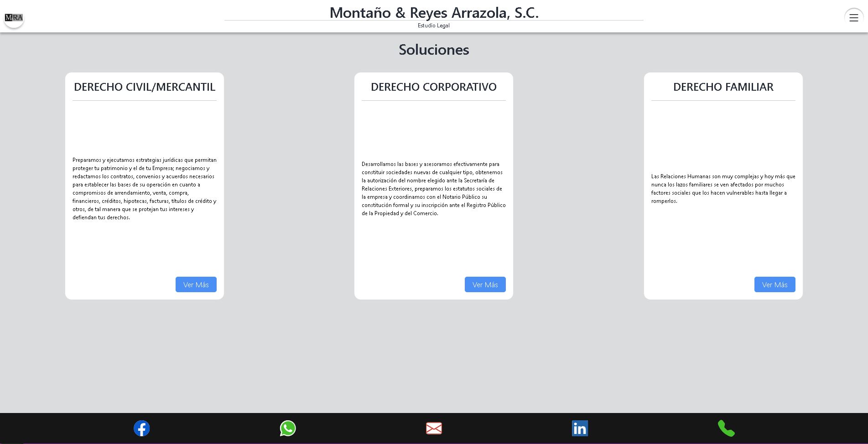Click the paragraph starting 'Desarrollamos las bases'
The width and height of the screenshot is (868, 444).
(434, 189)
